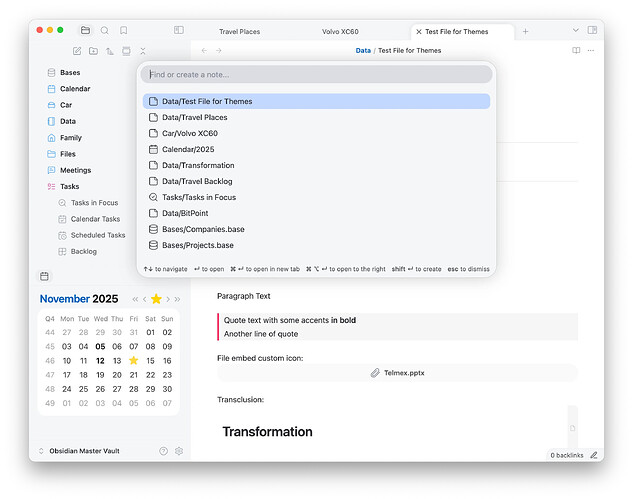Switch to reading view book icon
Screen dimensions: 633x499
(576, 50)
